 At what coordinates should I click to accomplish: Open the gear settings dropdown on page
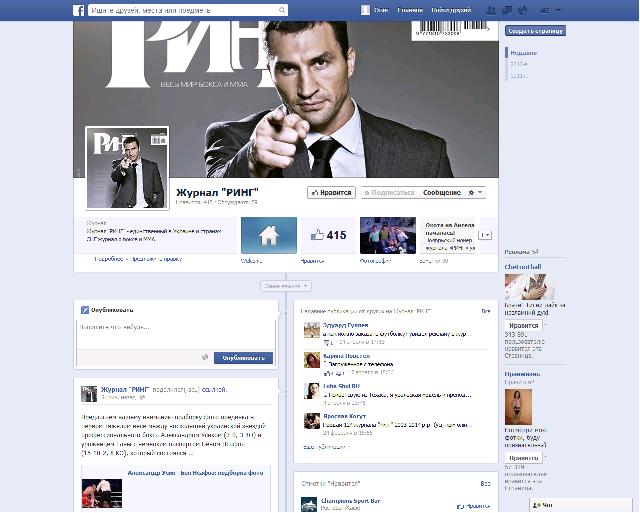[475, 192]
